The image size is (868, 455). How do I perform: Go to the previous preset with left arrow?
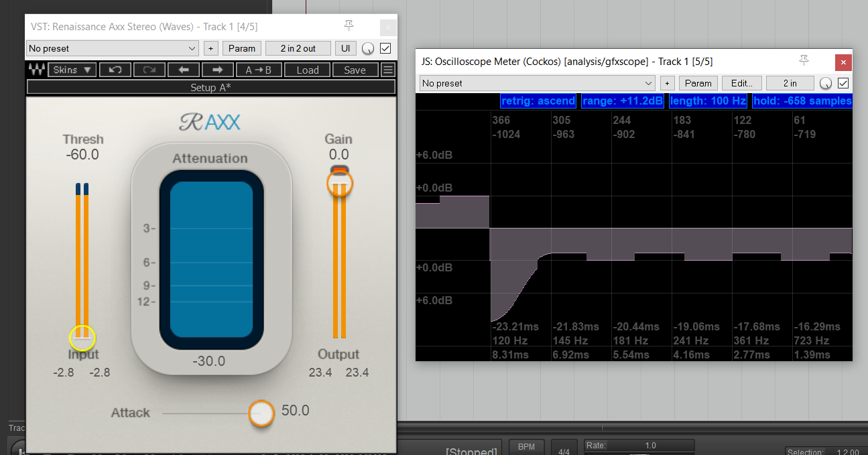tap(184, 70)
